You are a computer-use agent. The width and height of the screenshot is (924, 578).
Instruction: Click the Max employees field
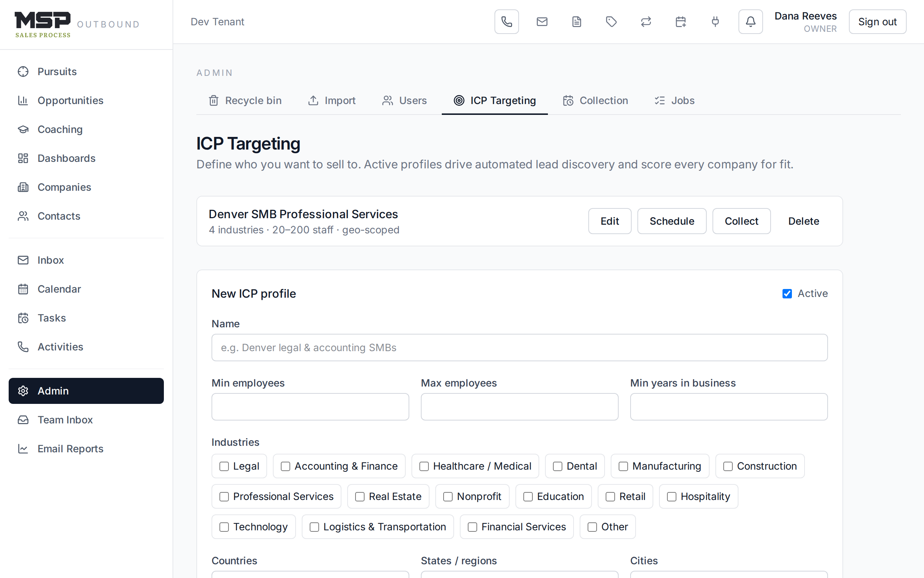(x=519, y=407)
